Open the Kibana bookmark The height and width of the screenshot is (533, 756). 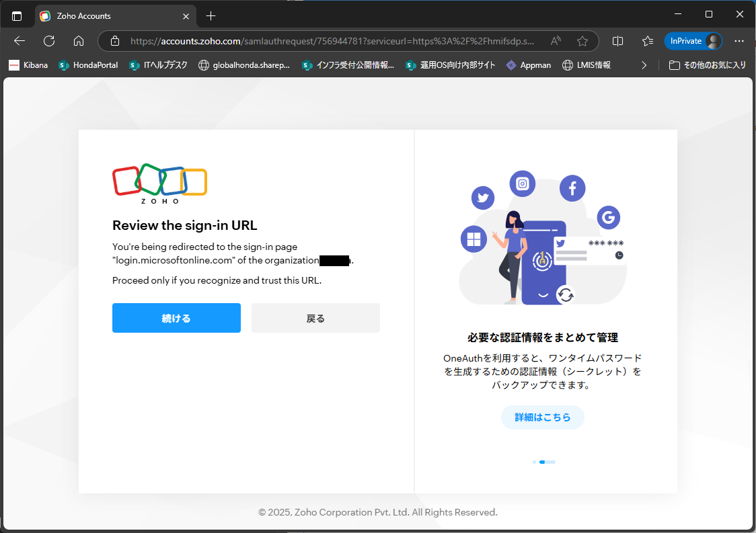pos(28,65)
